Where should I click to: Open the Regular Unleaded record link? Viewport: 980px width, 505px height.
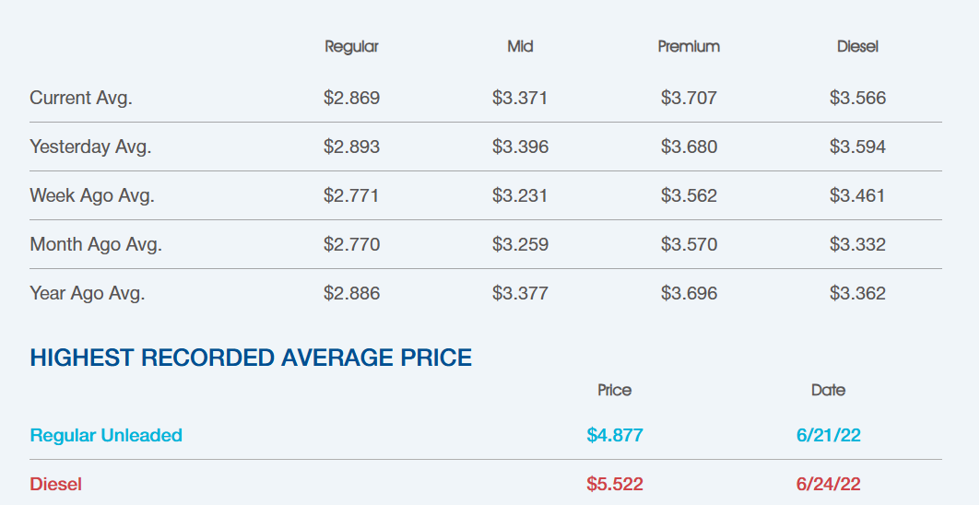[x=106, y=435]
